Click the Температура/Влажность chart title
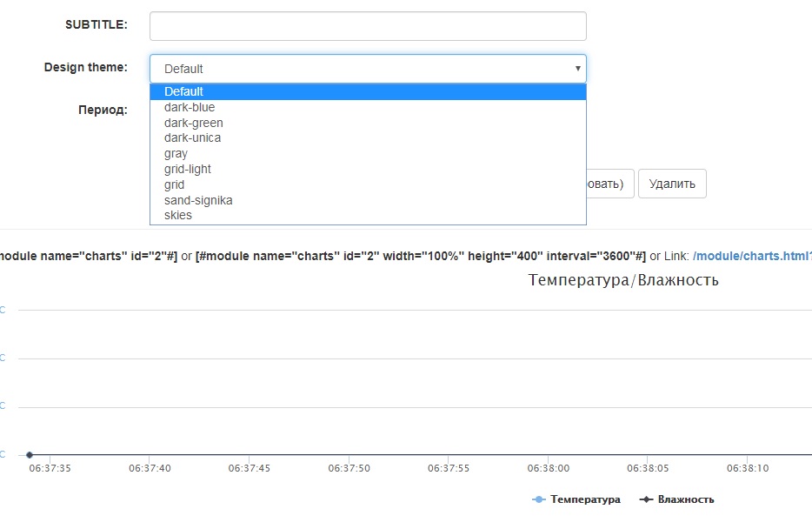 coord(623,280)
